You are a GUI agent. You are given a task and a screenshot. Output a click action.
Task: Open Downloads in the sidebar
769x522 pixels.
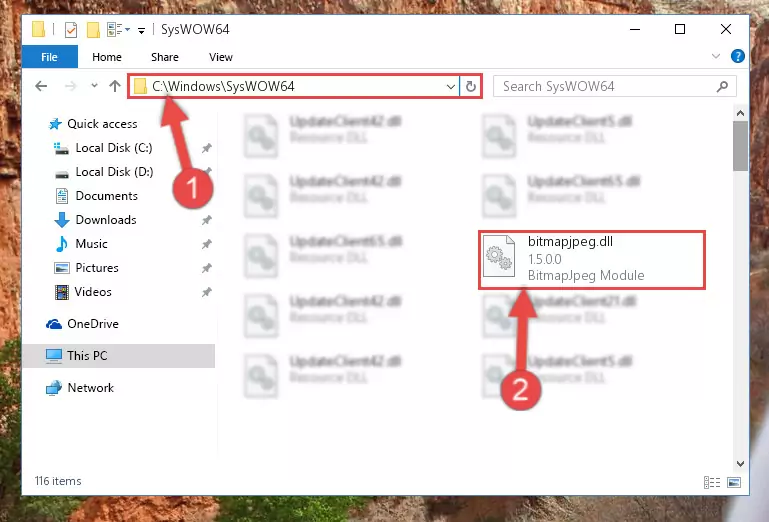106,220
